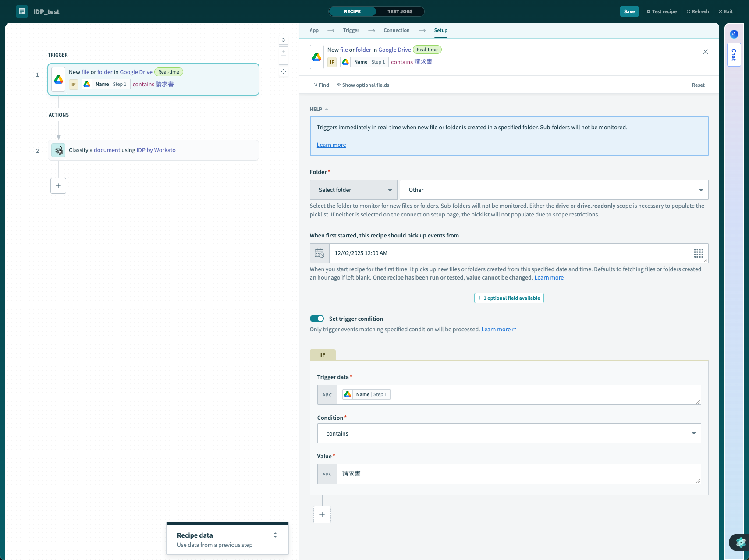Exit the recipe editor
The image size is (749, 560).
pyautogui.click(x=726, y=11)
